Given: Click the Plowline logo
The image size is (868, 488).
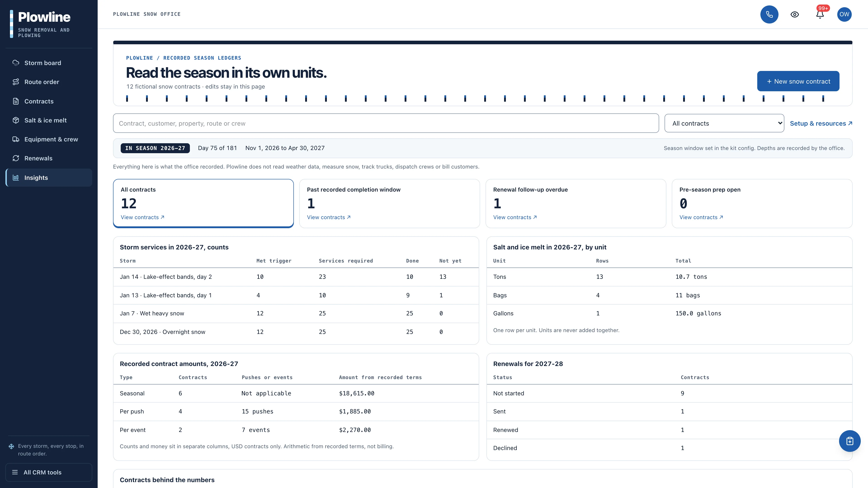Looking at the screenshot, I should tap(40, 23).
